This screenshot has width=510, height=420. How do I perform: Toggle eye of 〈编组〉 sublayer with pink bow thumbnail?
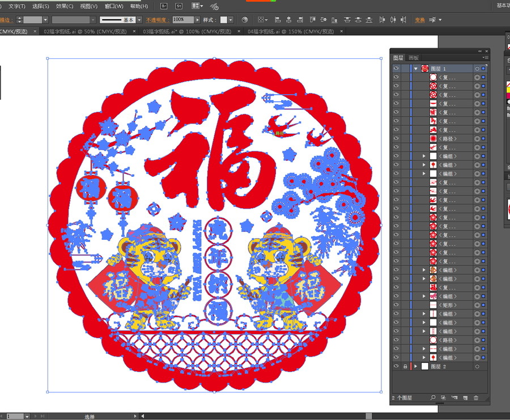point(396,296)
